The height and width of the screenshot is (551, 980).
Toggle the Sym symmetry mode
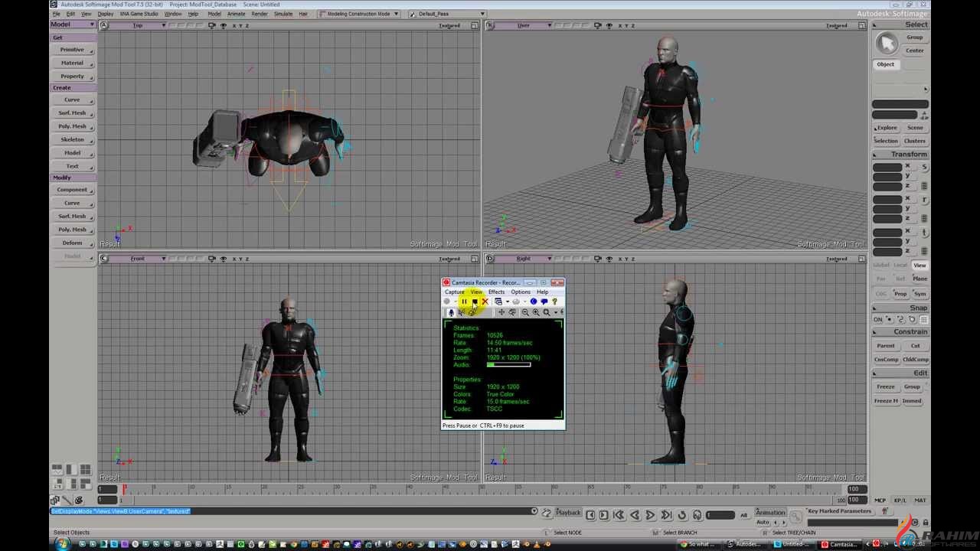pos(920,294)
